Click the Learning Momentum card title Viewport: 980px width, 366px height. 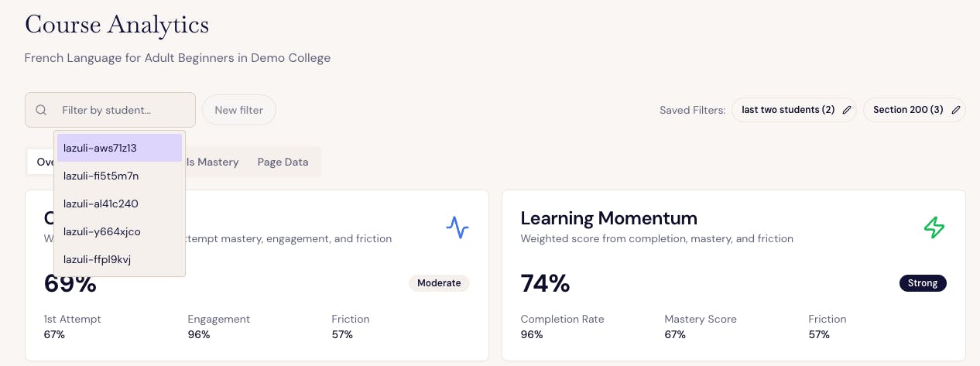coord(608,218)
